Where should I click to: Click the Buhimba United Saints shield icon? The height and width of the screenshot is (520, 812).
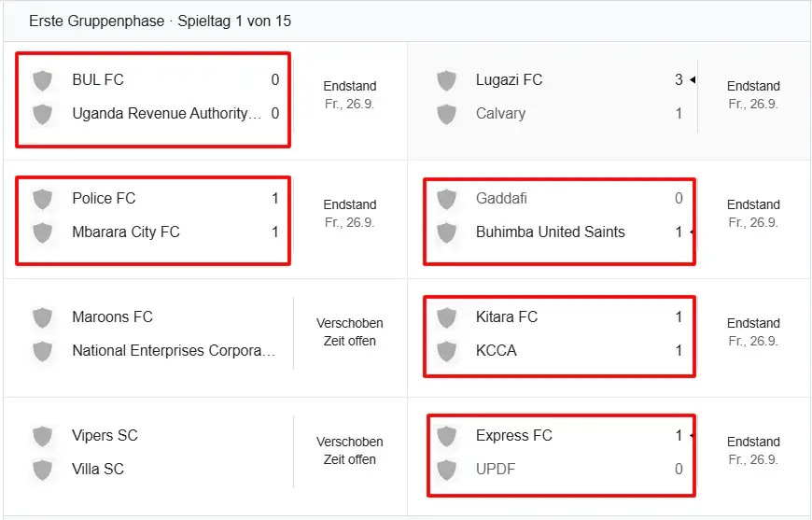(x=446, y=232)
